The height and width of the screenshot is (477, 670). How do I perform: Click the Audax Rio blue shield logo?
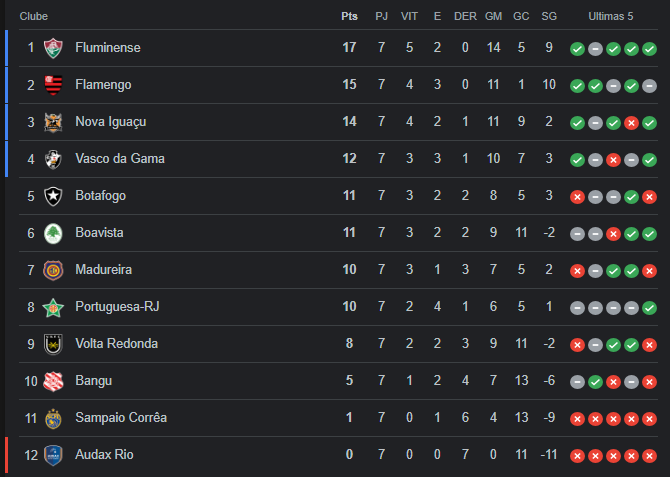(x=53, y=455)
